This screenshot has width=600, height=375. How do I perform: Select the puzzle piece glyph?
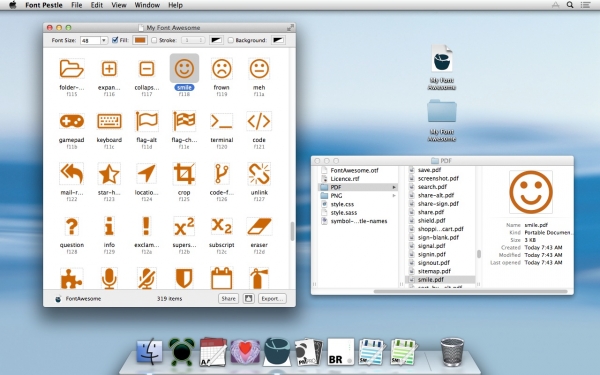click(72, 278)
